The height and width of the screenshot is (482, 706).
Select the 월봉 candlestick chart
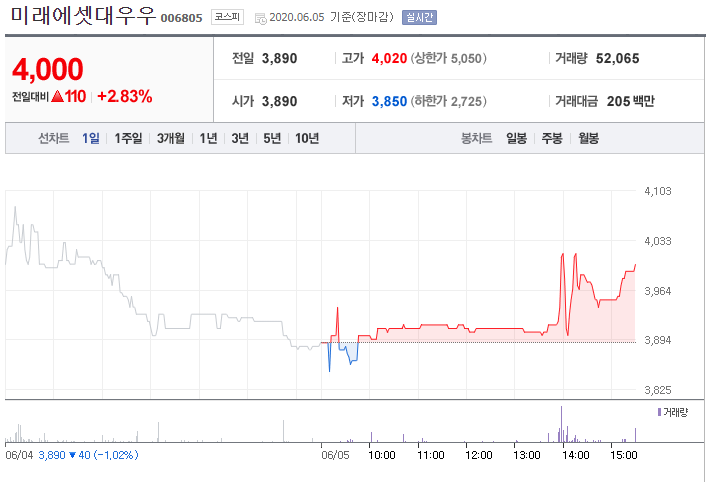point(588,138)
